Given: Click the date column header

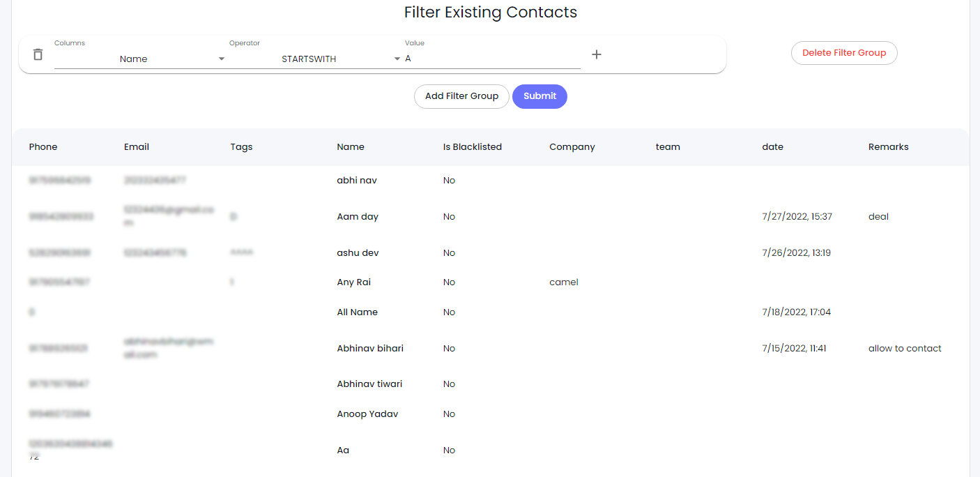Looking at the screenshot, I should tap(772, 147).
